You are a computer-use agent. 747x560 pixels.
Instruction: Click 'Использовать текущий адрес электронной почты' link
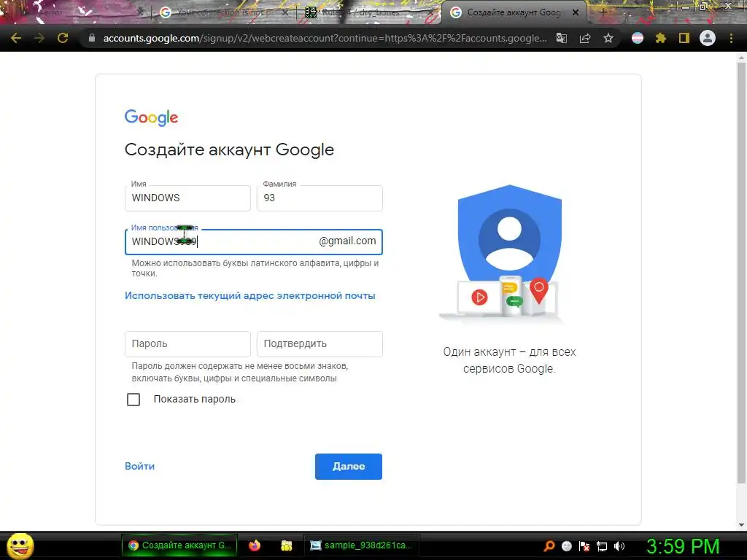click(250, 296)
